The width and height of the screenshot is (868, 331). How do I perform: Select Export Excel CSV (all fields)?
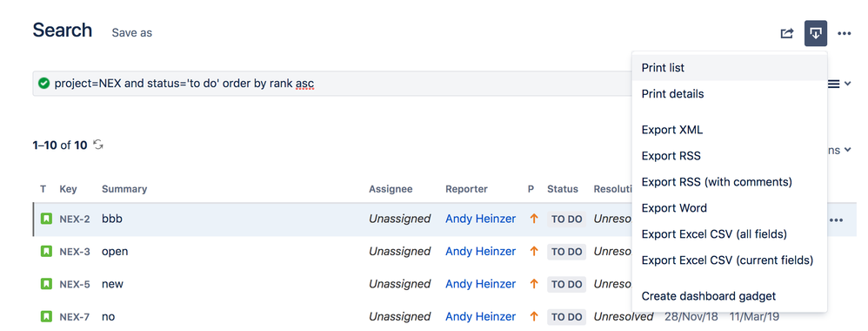pyautogui.click(x=729, y=234)
